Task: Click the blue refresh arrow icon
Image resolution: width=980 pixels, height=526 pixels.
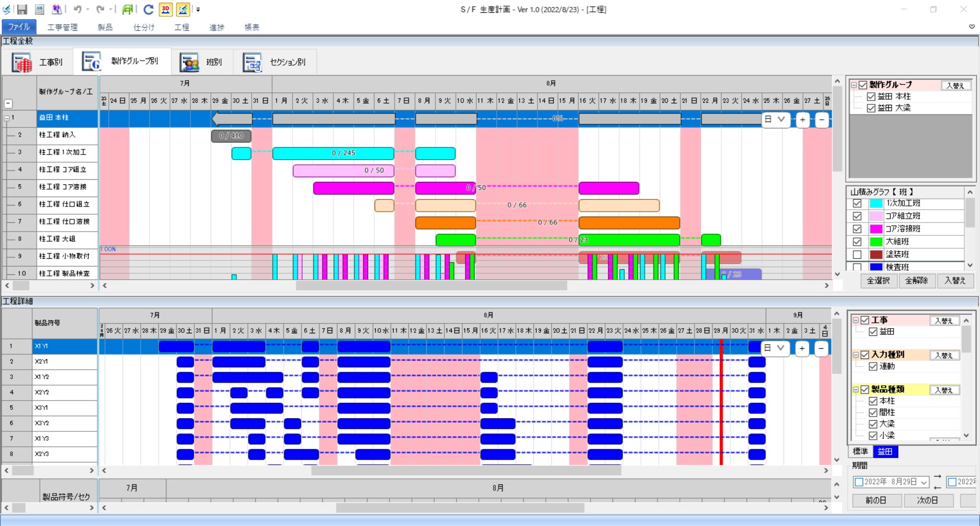Action: pyautogui.click(x=148, y=9)
